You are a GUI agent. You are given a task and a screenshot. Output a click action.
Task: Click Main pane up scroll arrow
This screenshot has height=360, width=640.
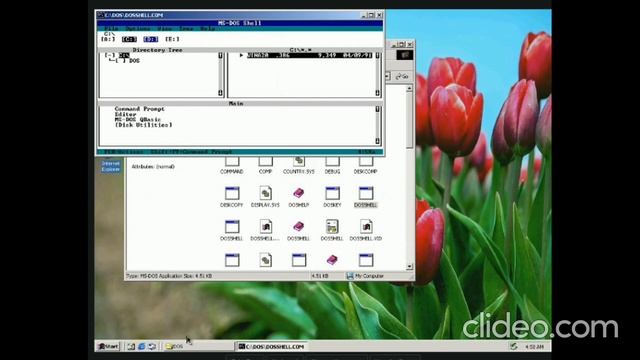click(378, 109)
